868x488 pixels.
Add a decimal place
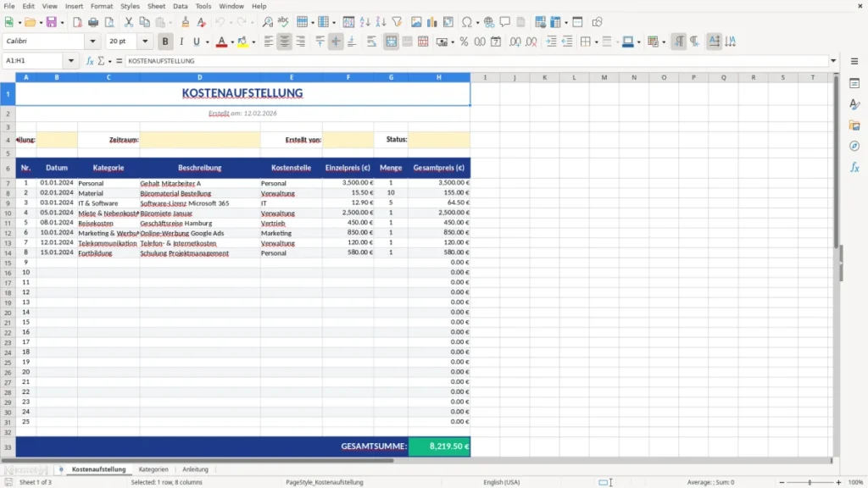click(515, 42)
